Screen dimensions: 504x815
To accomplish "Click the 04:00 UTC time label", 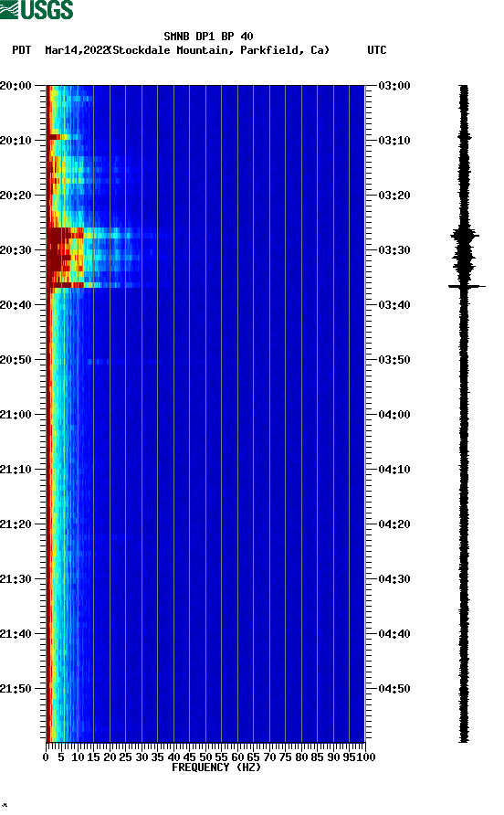I will (x=394, y=415).
